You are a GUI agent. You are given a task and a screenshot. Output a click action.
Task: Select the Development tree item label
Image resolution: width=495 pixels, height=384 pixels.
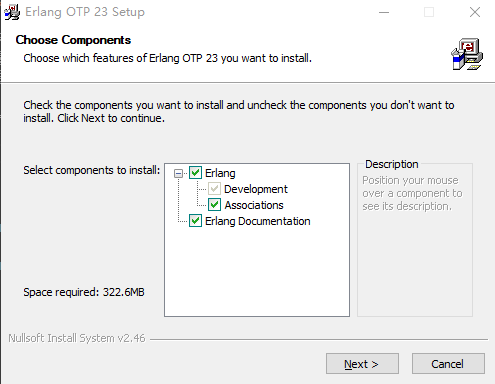(x=256, y=189)
